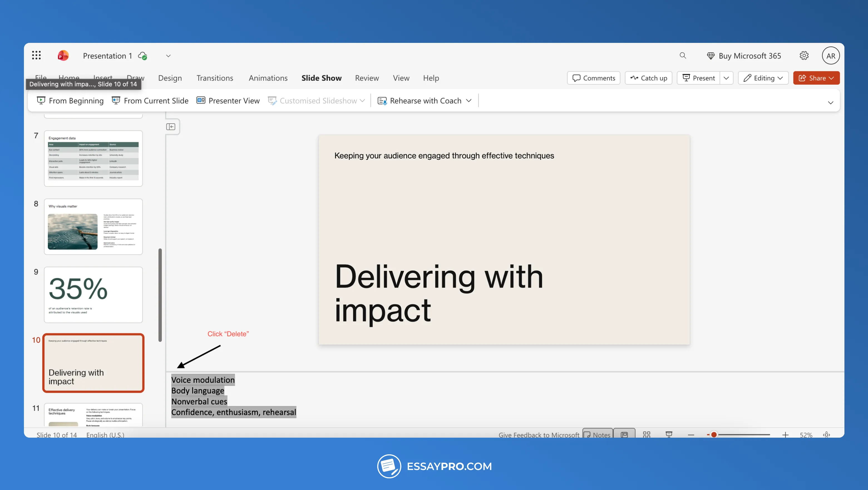Click the search magnifier icon
The height and width of the screenshot is (490, 868).
tap(683, 55)
